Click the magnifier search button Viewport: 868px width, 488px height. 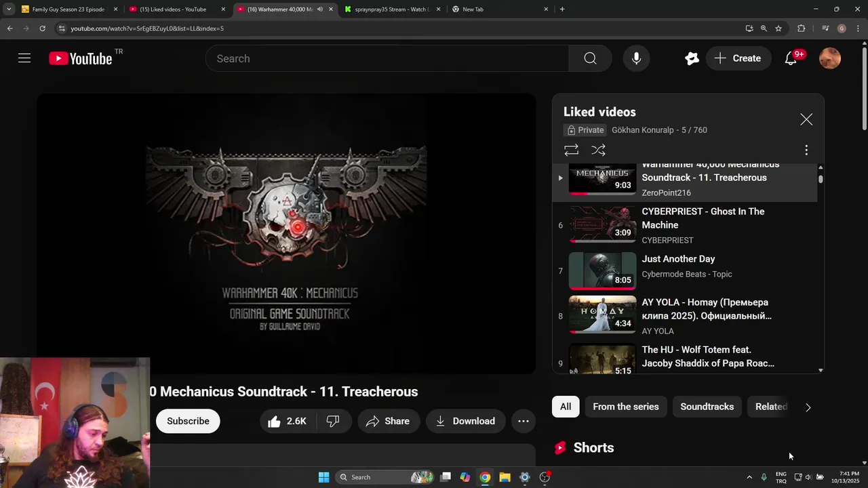tap(590, 58)
